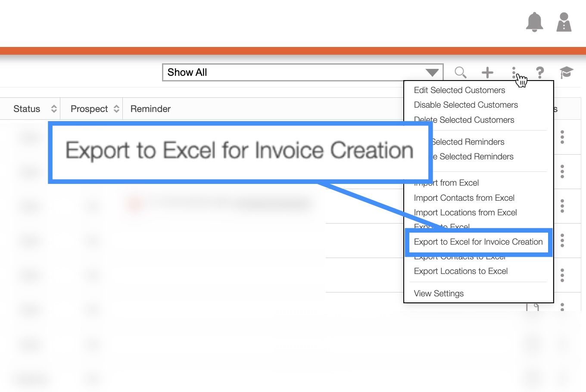Choose Delete Selected Customers
Screen dimensions: 586x392
pos(464,120)
